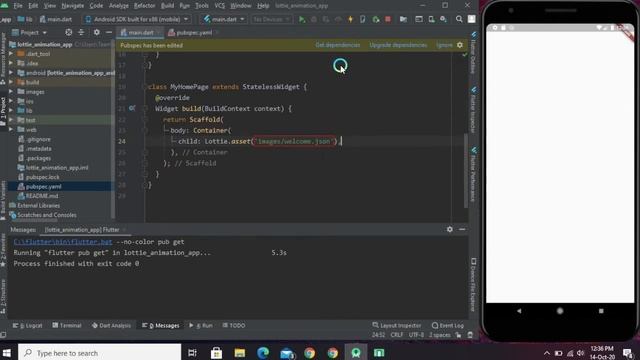This screenshot has width=640, height=360.
Task: Open the Event Log
Action: pos(448,325)
